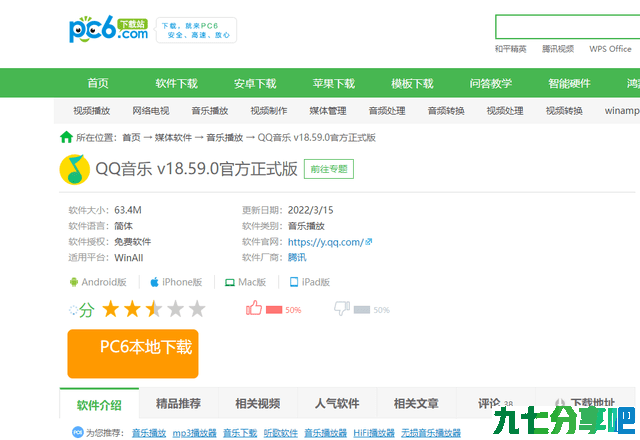Click the Android版 link
Image resolution: width=640 pixels, height=440 pixels.
pos(104,282)
